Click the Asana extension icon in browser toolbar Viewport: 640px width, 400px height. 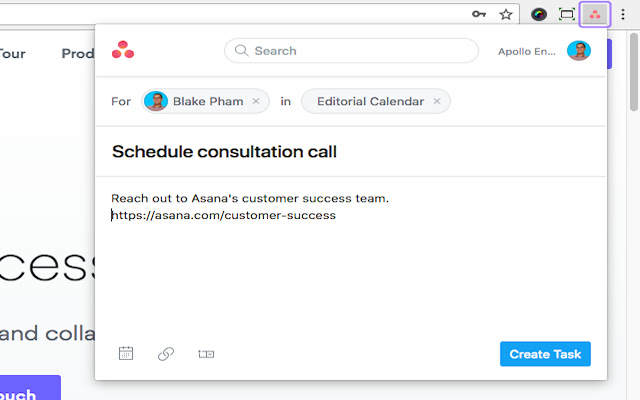click(x=595, y=15)
